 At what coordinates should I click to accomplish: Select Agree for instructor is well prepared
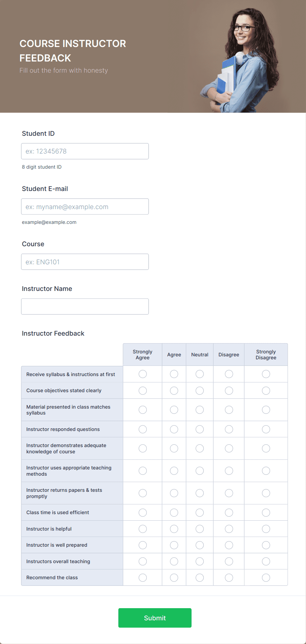(174, 545)
